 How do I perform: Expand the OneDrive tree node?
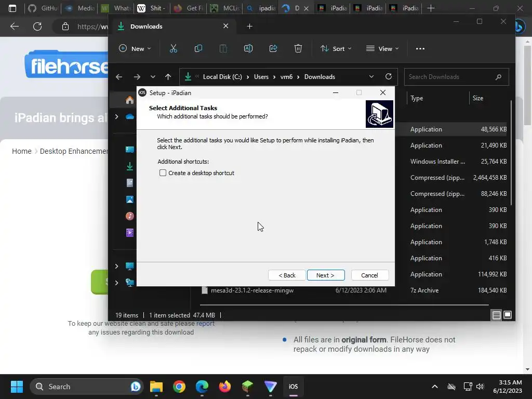pyautogui.click(x=117, y=117)
